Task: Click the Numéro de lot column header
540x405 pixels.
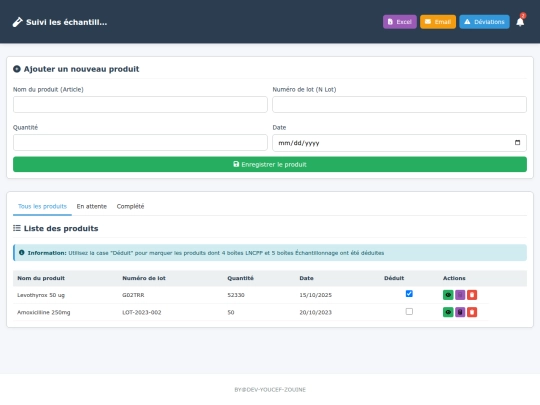Action: 144,278
